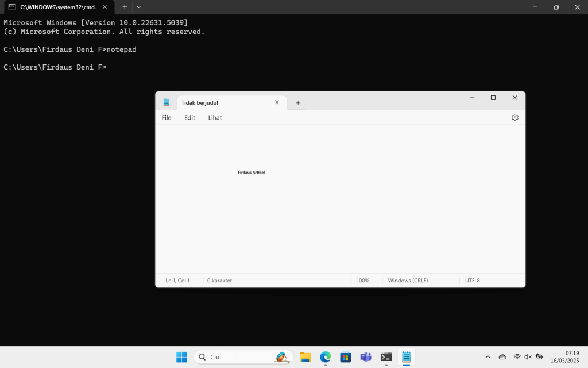
Task: Open the File menu in Notepad
Action: [x=167, y=118]
